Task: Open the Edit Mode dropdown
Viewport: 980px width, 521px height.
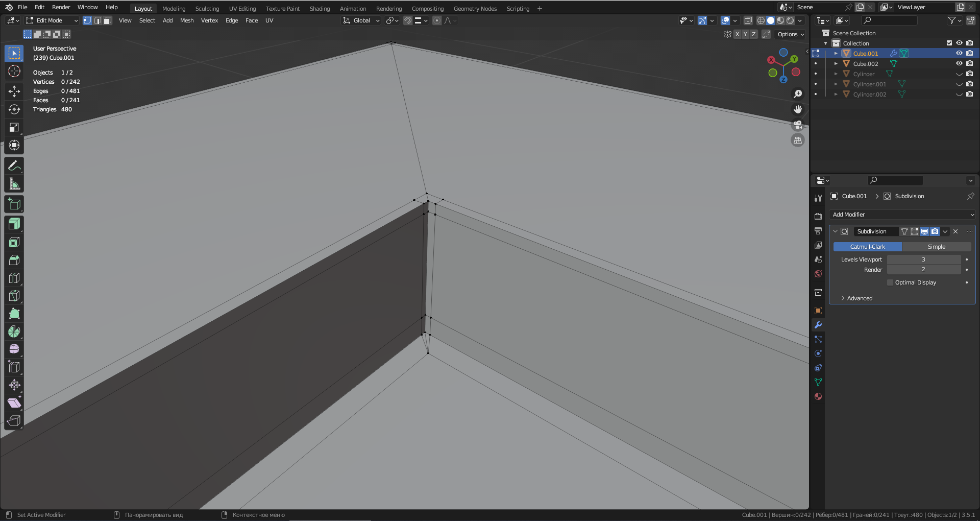Action: 52,20
